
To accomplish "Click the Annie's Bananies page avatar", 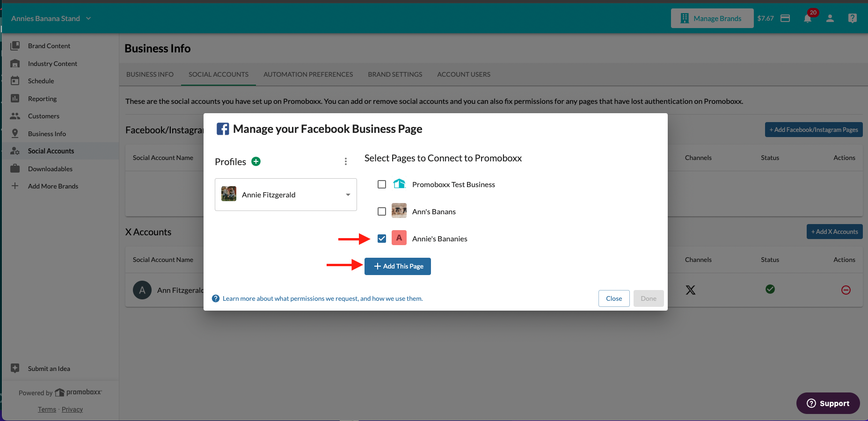I will point(399,238).
